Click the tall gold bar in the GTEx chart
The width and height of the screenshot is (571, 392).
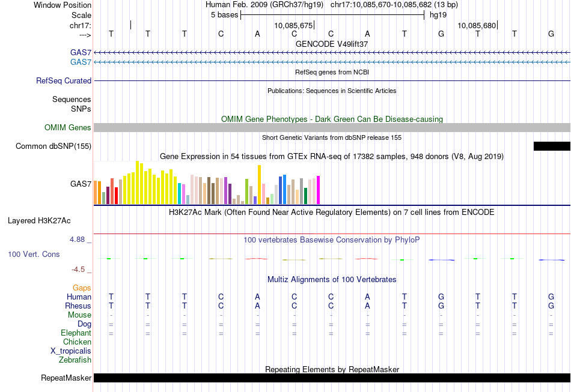pyautogui.click(x=259, y=185)
